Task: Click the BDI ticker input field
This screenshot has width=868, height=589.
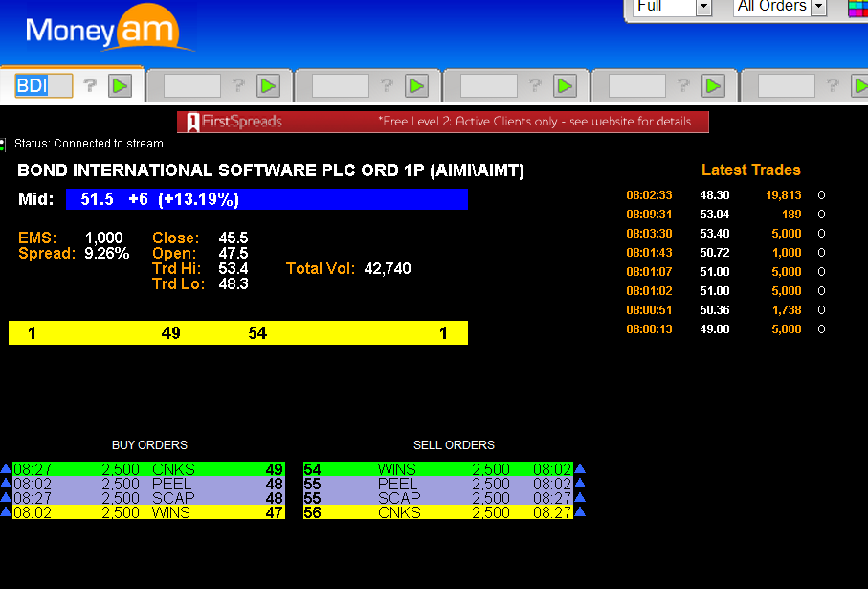Action: pos(44,86)
